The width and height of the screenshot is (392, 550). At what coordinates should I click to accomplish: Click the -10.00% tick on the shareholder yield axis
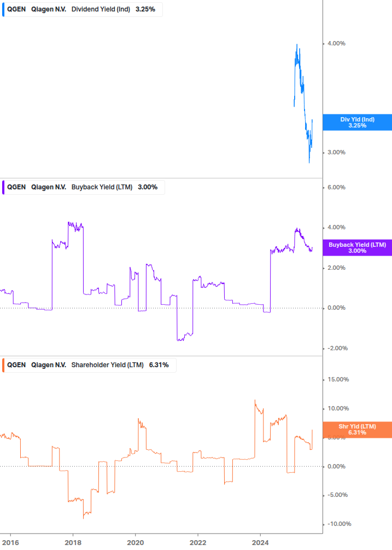339,524
